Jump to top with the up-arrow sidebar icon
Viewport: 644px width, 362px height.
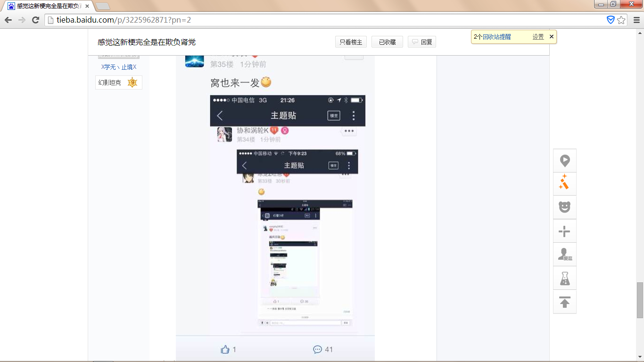pos(565,302)
